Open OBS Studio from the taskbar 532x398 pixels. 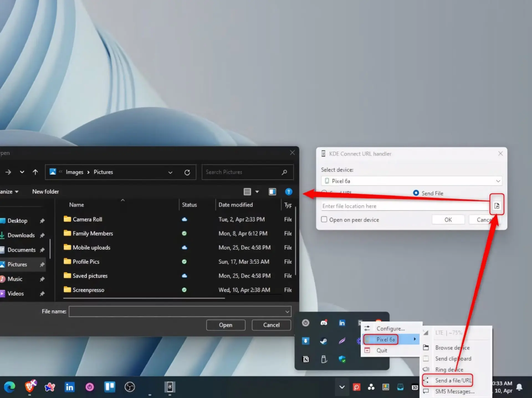129,387
